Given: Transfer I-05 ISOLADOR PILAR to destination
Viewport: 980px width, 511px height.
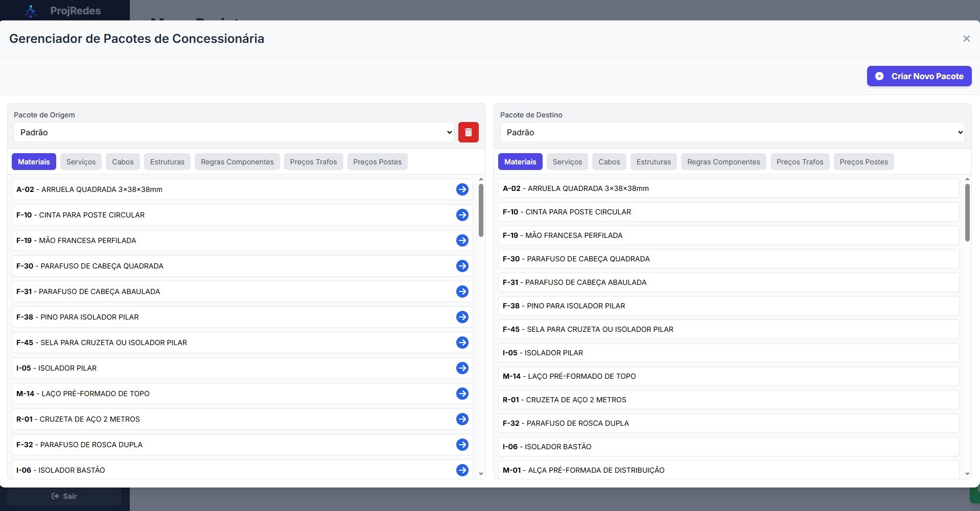Looking at the screenshot, I should click(462, 368).
